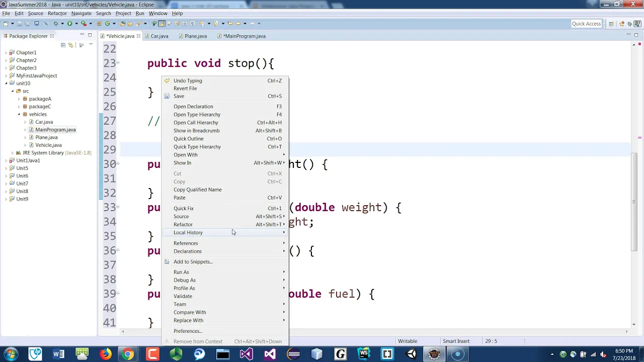The width and height of the screenshot is (644, 362).
Task: Open Firefox from taskbar
Action: pos(105,354)
